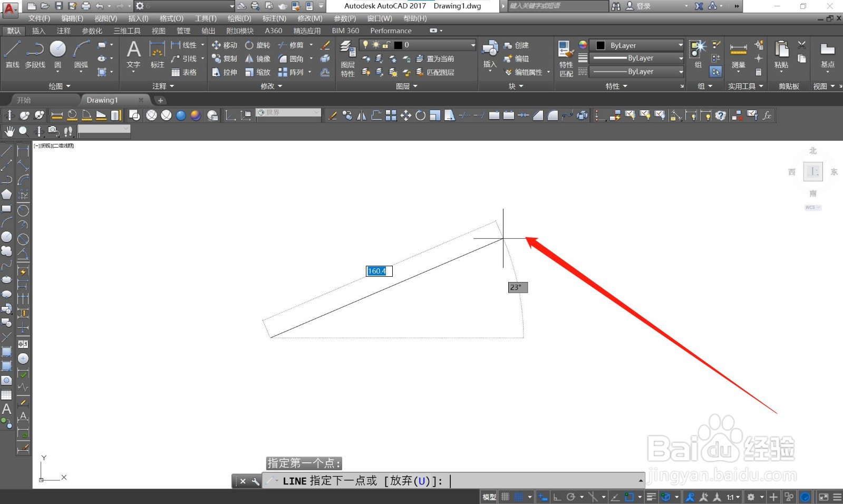843x504 pixels.
Task: Select the 修剪 trim command
Action: point(291,45)
